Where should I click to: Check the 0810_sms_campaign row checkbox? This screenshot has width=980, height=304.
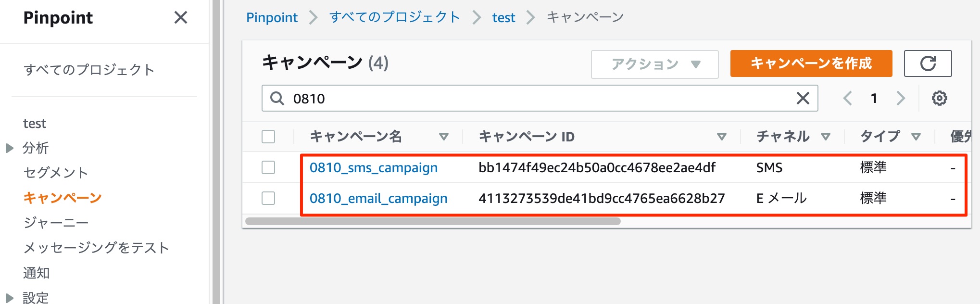click(268, 167)
